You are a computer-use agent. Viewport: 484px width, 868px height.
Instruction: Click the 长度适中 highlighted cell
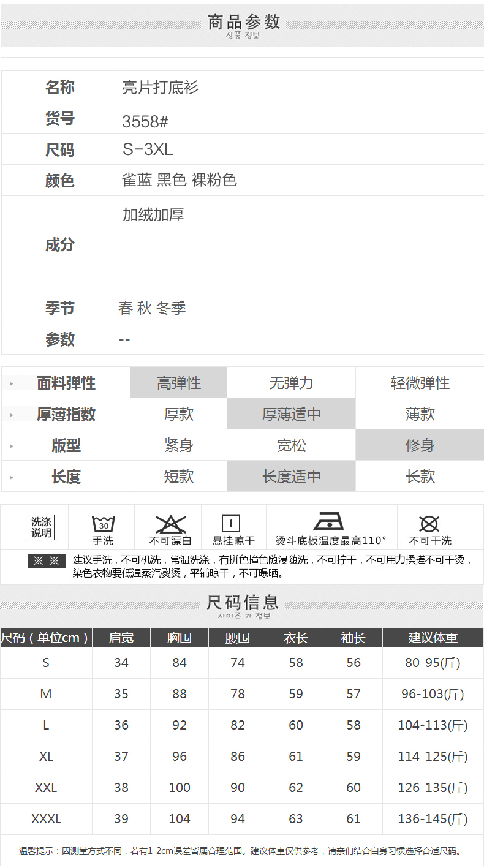click(291, 477)
